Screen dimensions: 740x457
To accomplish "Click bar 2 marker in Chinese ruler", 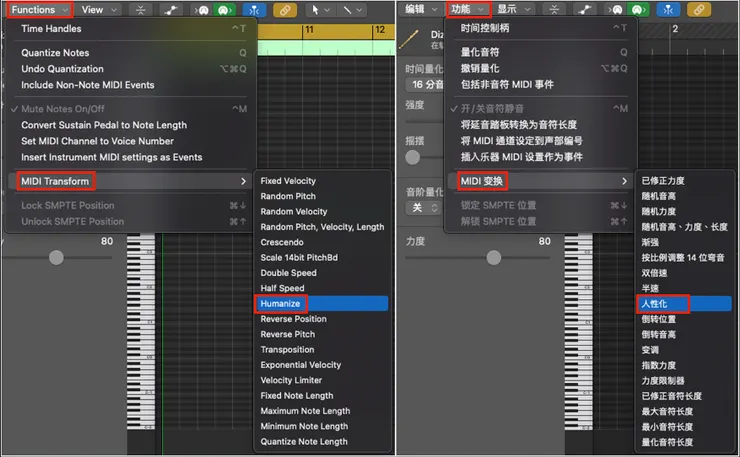I will pos(675,29).
